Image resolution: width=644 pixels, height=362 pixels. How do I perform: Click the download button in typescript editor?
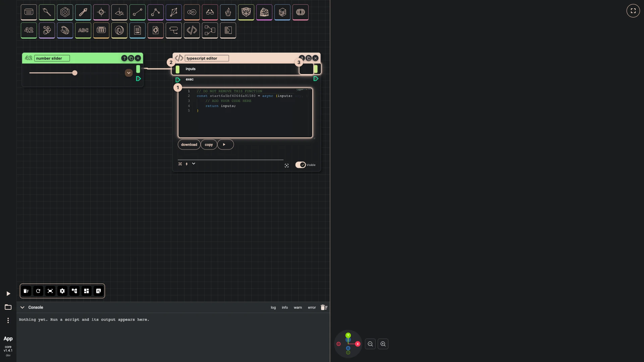[x=189, y=144]
